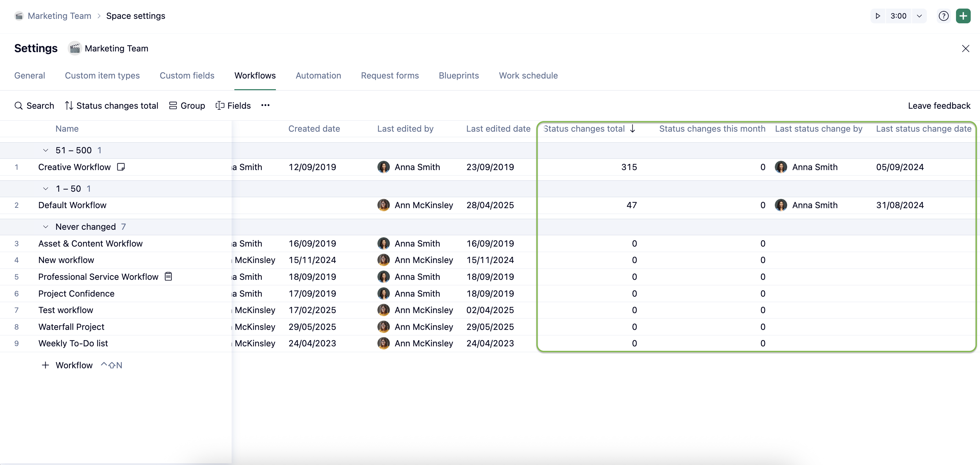Click the note icon beside Creative Workflow

click(x=120, y=167)
